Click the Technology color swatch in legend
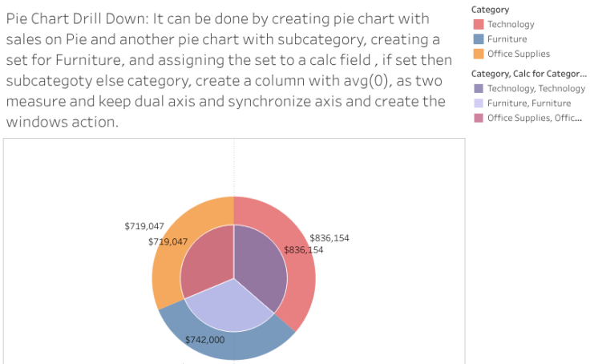The image size is (590, 364). point(477,24)
